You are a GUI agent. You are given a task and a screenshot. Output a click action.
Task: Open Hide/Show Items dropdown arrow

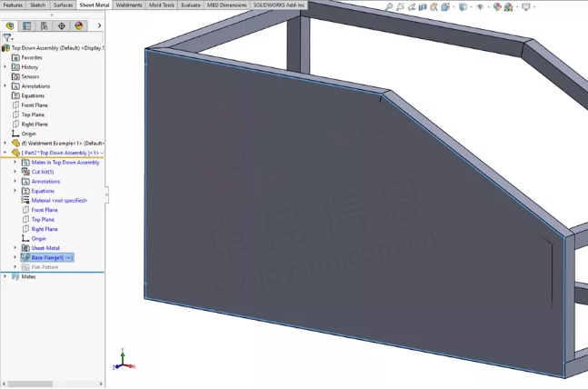pyautogui.click(x=488, y=7)
